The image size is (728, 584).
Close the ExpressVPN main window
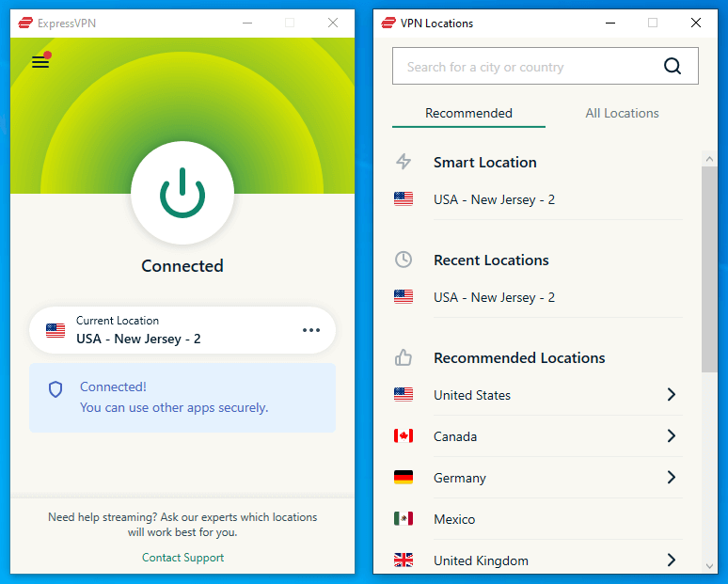pyautogui.click(x=333, y=23)
